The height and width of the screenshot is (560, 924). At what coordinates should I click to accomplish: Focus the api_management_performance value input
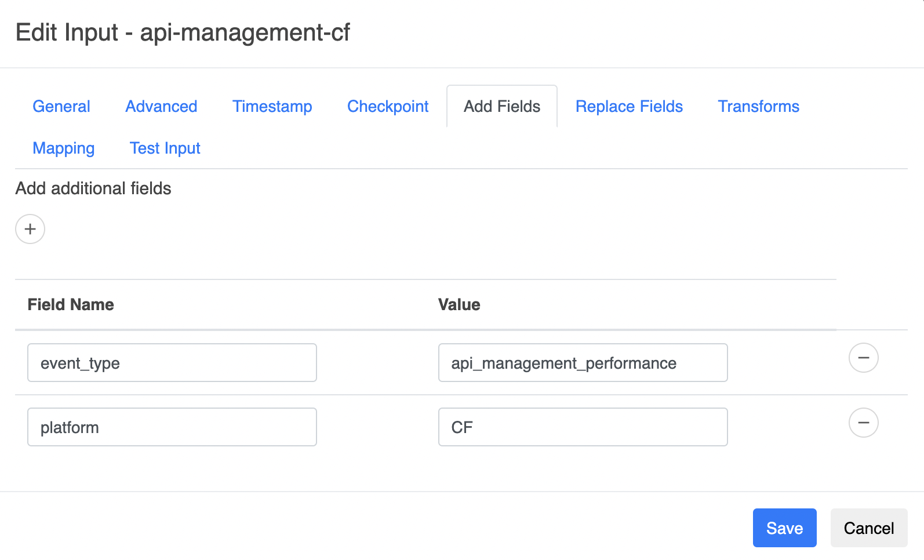[583, 363]
